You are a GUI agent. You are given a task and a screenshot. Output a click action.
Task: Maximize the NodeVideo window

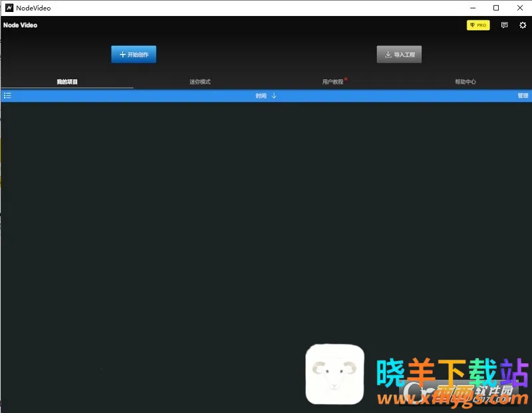pyautogui.click(x=496, y=8)
